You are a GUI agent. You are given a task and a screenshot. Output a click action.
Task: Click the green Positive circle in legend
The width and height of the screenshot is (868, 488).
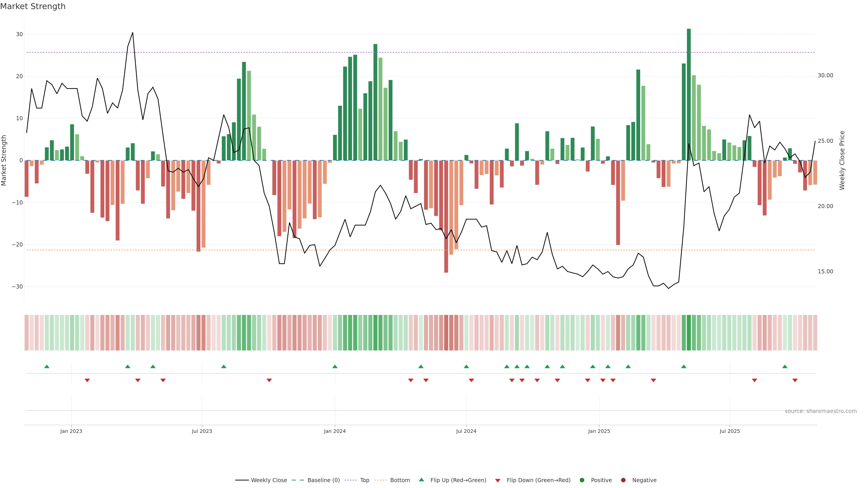click(x=582, y=480)
